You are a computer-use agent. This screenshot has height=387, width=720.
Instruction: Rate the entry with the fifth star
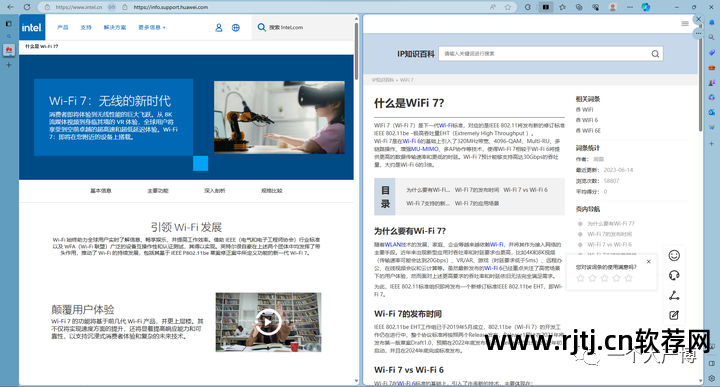(x=629, y=278)
